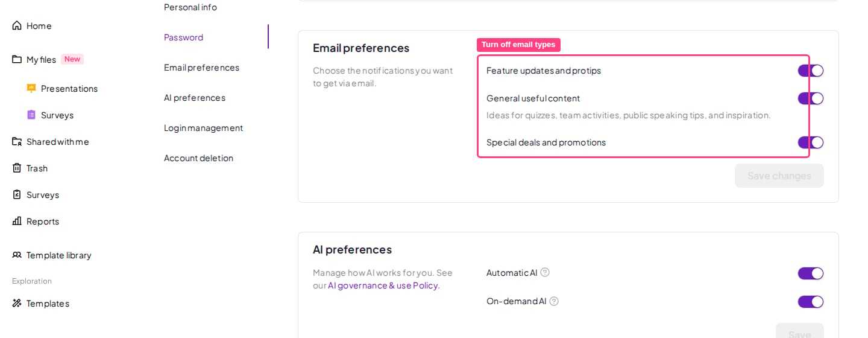Turn off Feature updates and pro tips toggle
This screenshot has height=338, width=868.
[x=811, y=71]
